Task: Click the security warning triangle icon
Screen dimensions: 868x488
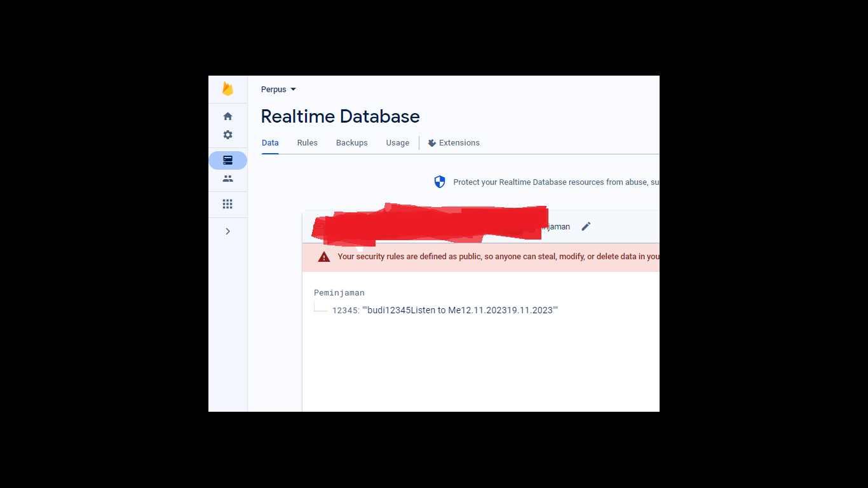Action: (x=323, y=256)
